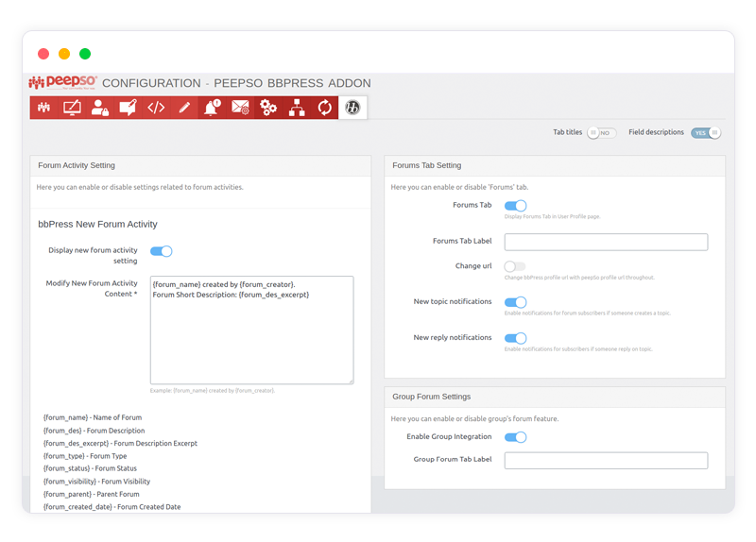This screenshot has height=542, width=756.
Task: Click 'Here you can enable or disable group's forum feature'
Action: (x=474, y=419)
